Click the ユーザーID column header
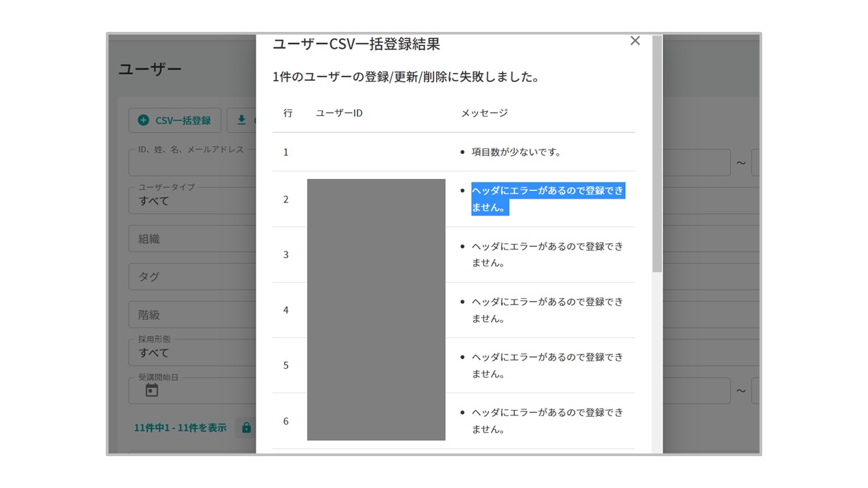Screen dimensions: 868x488 point(339,113)
